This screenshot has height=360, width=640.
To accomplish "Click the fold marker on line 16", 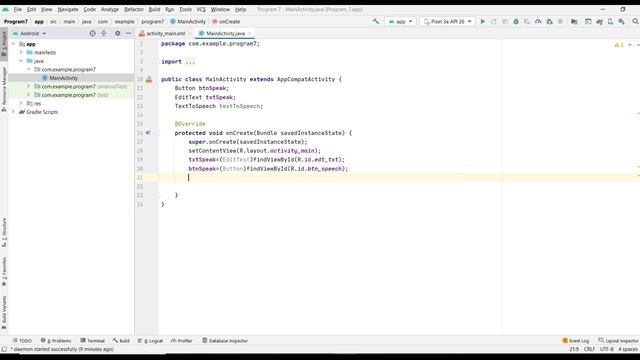I will pos(158,133).
